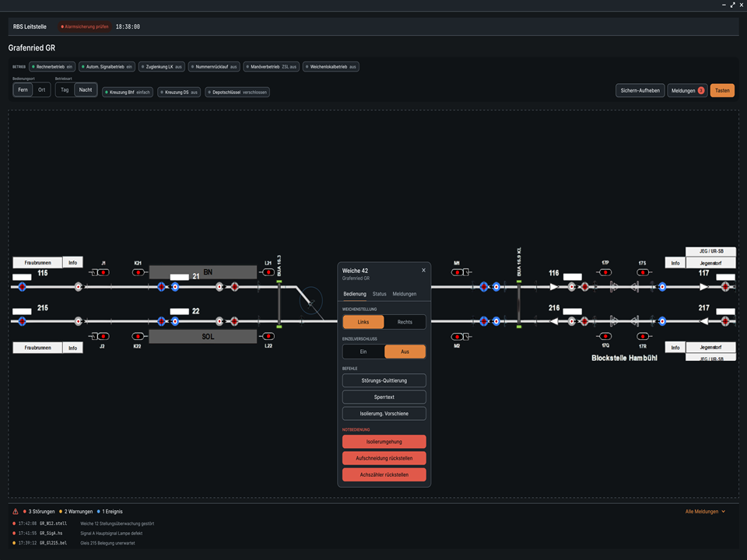Set Weichenstellung to Links
The image size is (747, 560).
[363, 322]
